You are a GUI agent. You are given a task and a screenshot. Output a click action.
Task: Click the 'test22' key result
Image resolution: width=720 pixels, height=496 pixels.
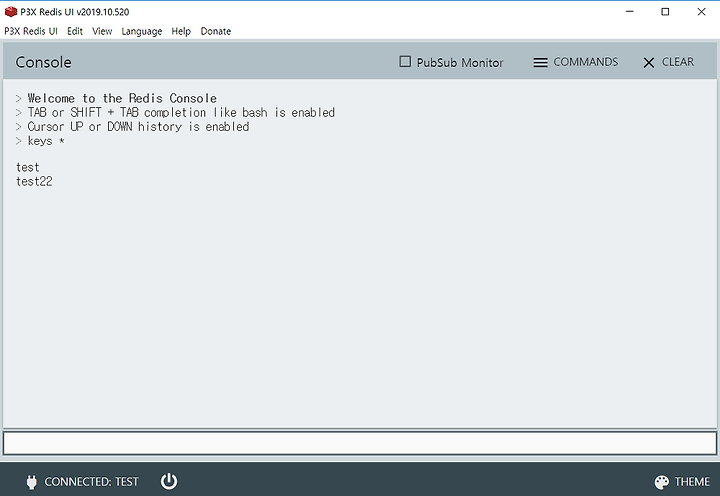[34, 181]
